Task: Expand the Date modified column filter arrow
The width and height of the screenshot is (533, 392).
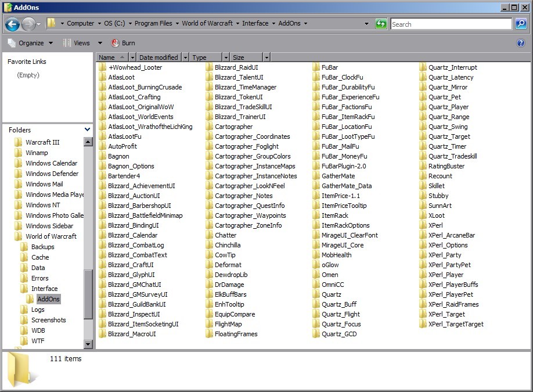Action: 185,57
